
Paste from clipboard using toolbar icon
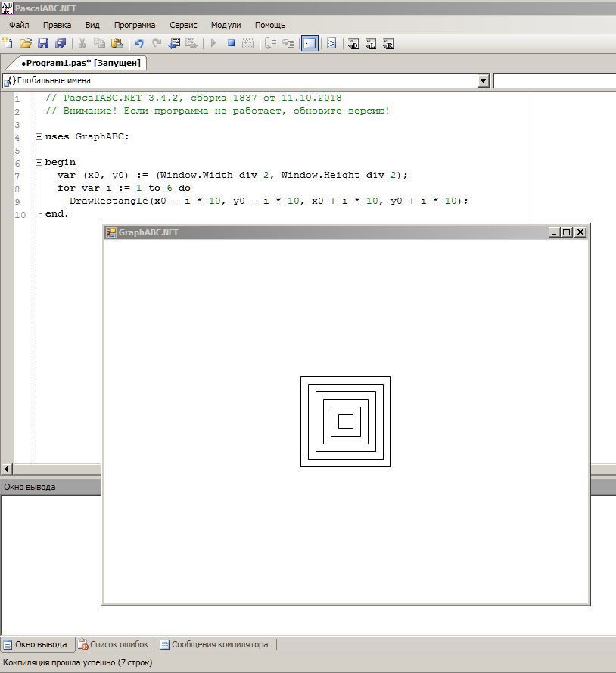point(117,44)
